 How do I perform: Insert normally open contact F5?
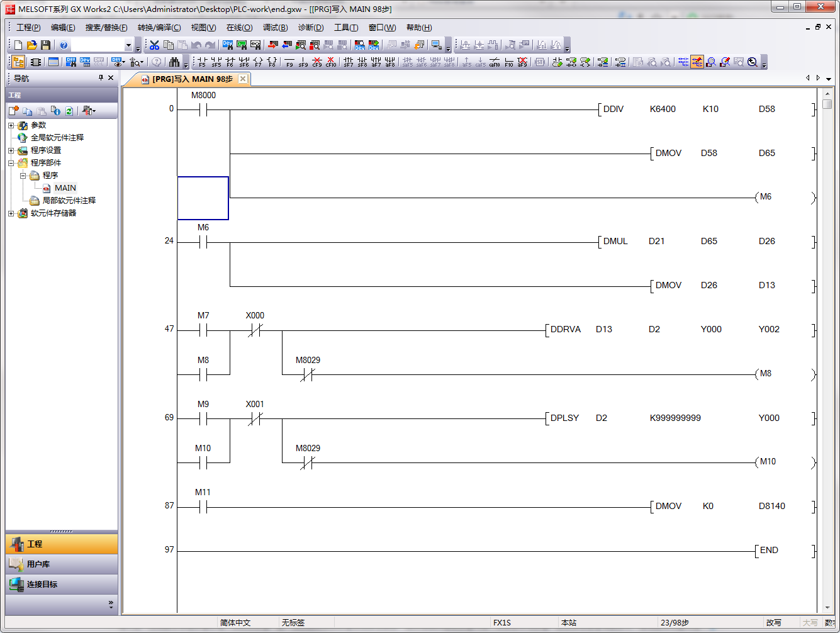click(x=201, y=62)
